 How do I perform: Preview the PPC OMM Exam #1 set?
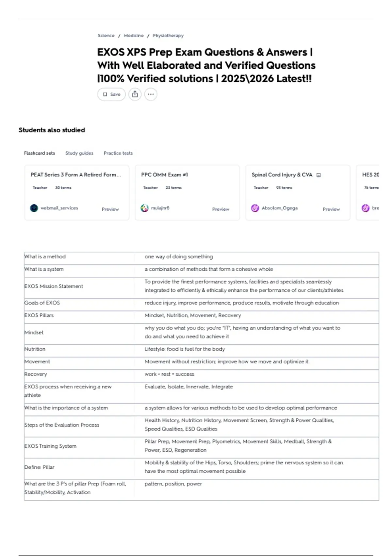click(221, 209)
